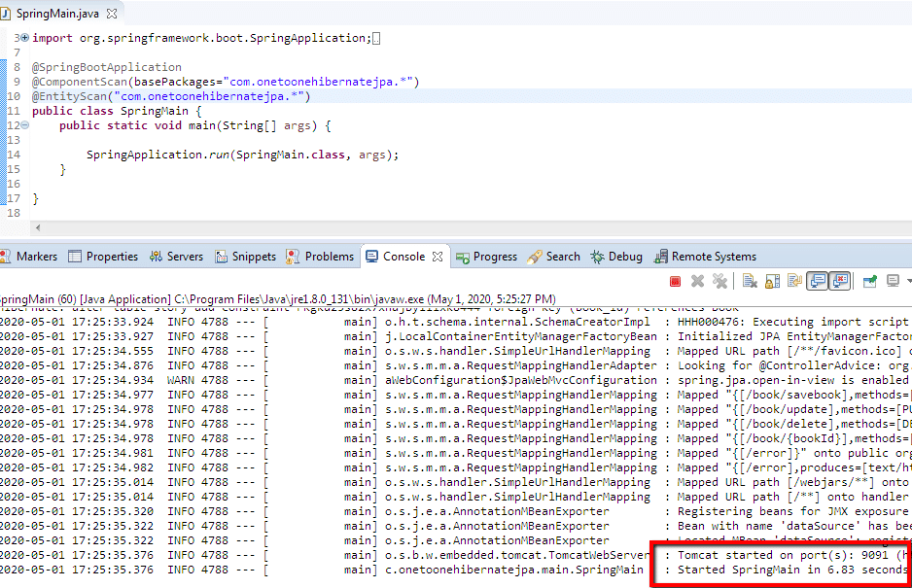Switch to the Problems tab
Viewport: 912px width, 588px height.
pos(320,257)
